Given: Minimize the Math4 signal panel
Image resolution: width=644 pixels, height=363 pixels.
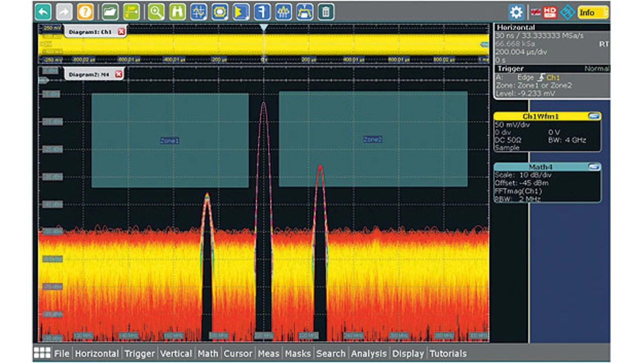Looking at the screenshot, I should [x=594, y=167].
